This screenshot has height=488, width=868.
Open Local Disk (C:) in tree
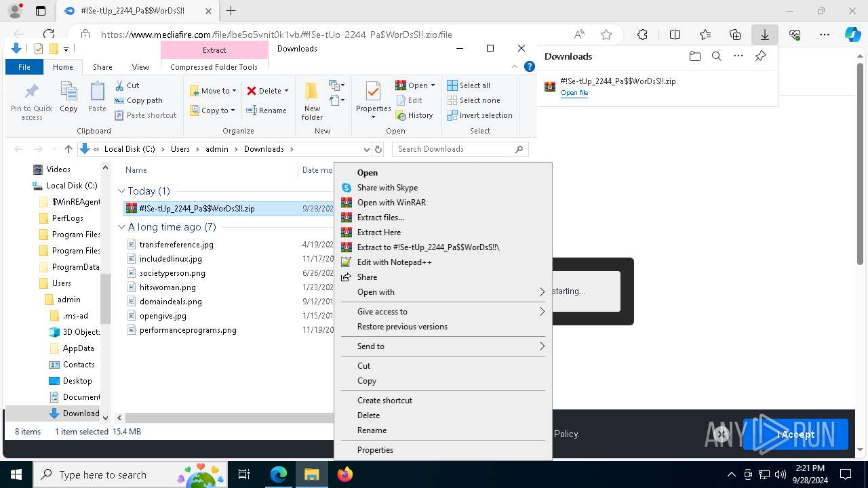[71, 186]
